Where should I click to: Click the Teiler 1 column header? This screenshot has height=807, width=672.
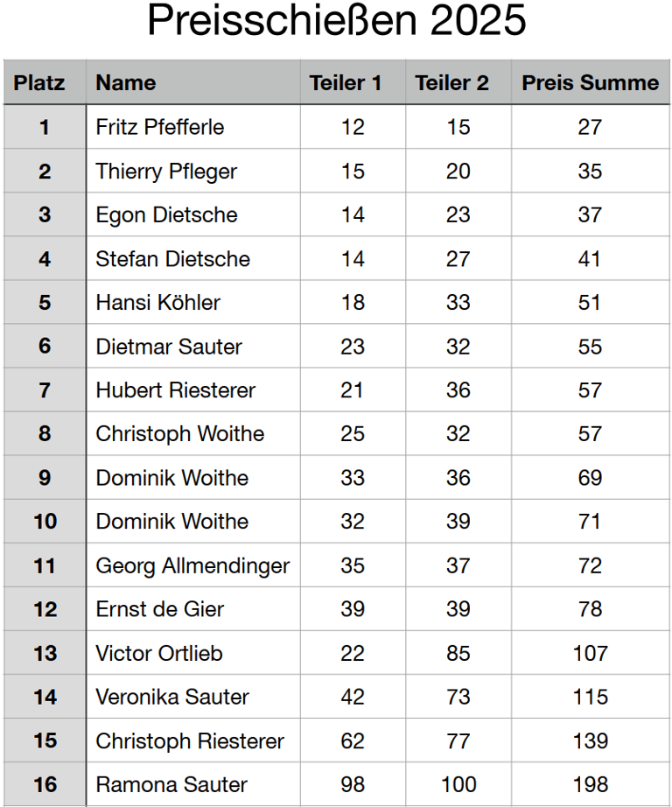(346, 83)
